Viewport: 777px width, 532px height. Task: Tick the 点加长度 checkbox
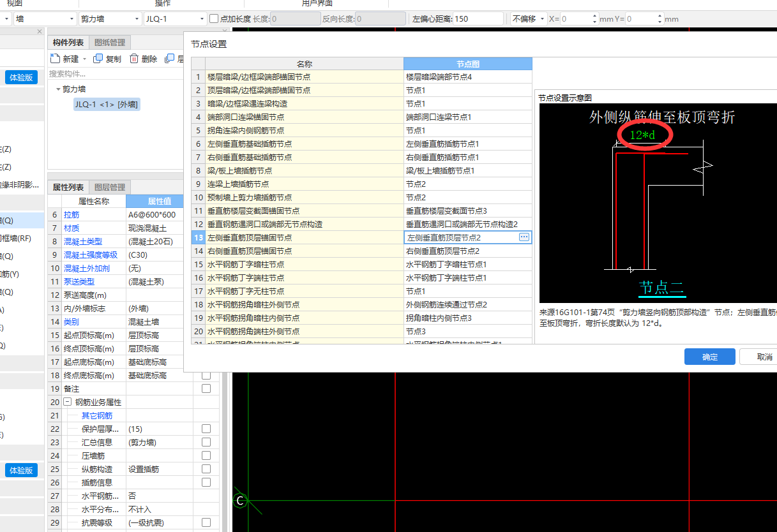point(214,19)
